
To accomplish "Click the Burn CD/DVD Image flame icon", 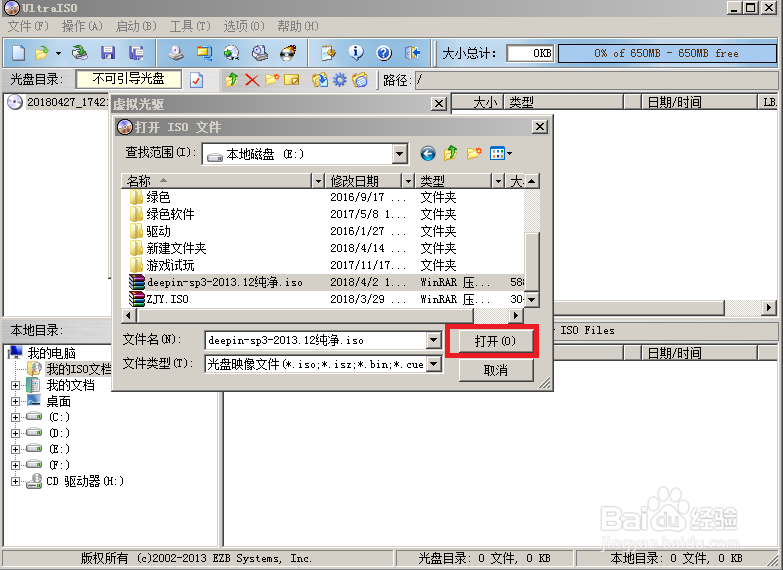I will 288,53.
